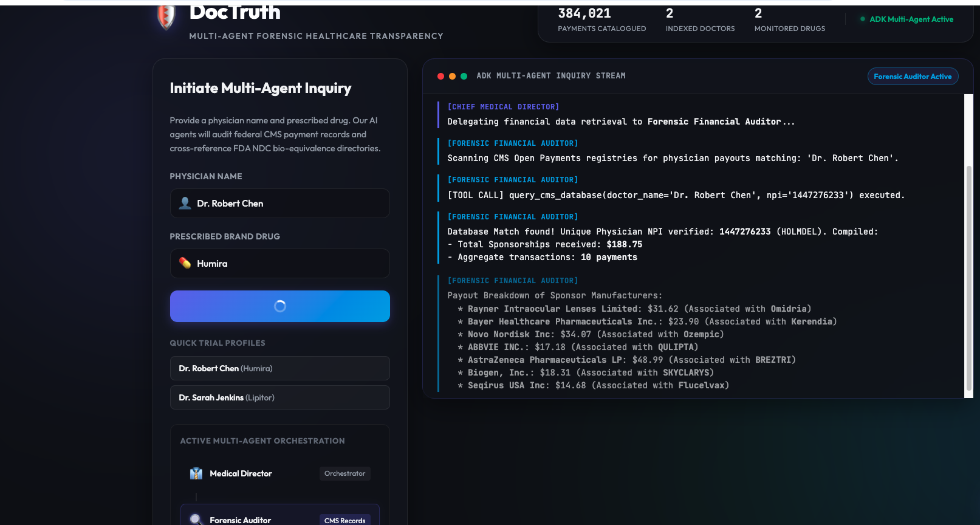Screen dimensions: 980x525
Task: Click the CMS Records tag beside Forensic Auditor
Action: (x=344, y=520)
